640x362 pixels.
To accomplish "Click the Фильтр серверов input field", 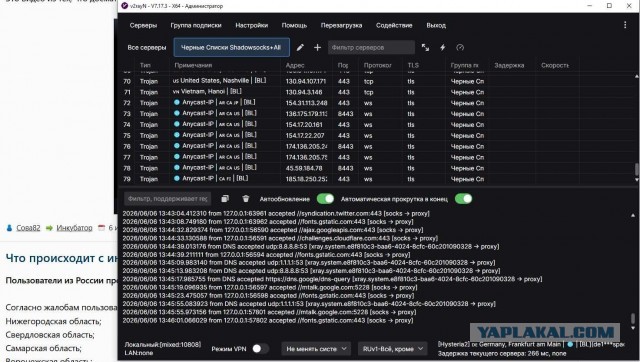I will (371, 47).
